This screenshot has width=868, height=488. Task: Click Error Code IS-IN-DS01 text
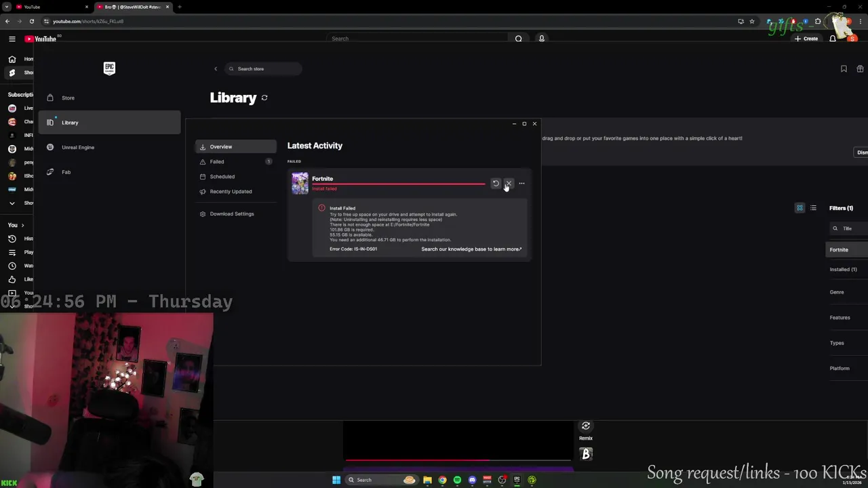click(353, 249)
